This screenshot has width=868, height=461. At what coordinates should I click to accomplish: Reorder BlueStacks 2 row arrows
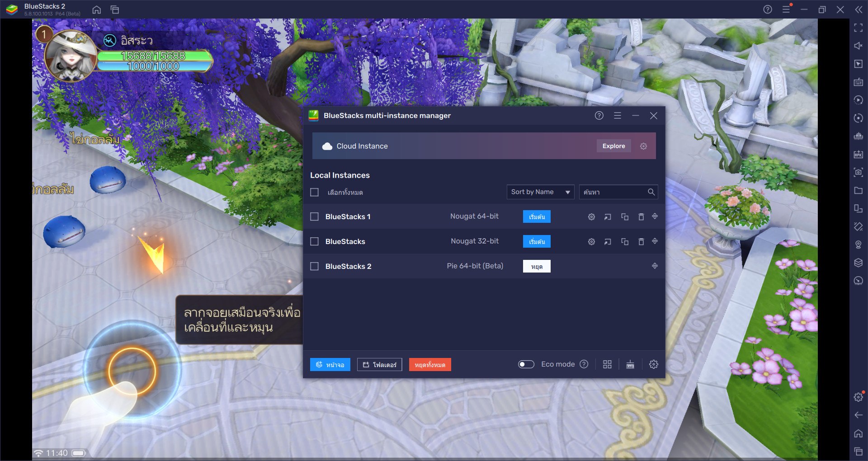click(655, 266)
